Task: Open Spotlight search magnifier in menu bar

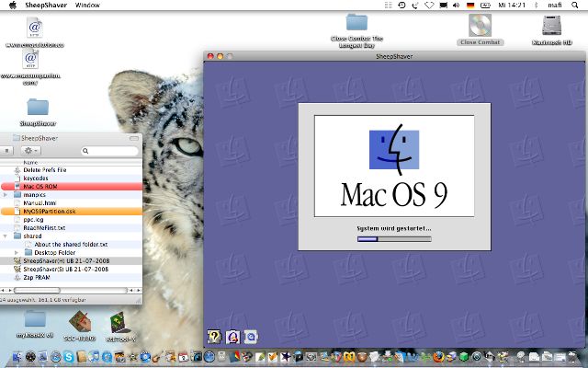Action: (575, 5)
